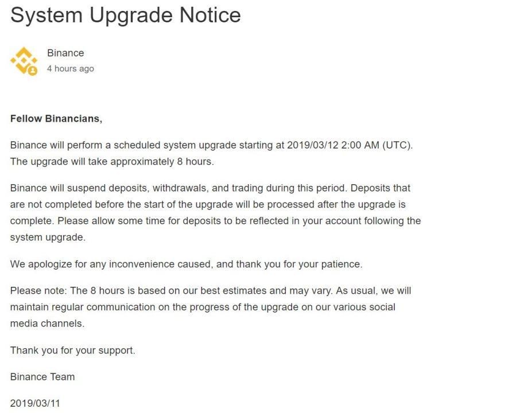Click the 2019/03/11 date at bottom
The width and height of the screenshot is (532, 413).
tap(35, 403)
